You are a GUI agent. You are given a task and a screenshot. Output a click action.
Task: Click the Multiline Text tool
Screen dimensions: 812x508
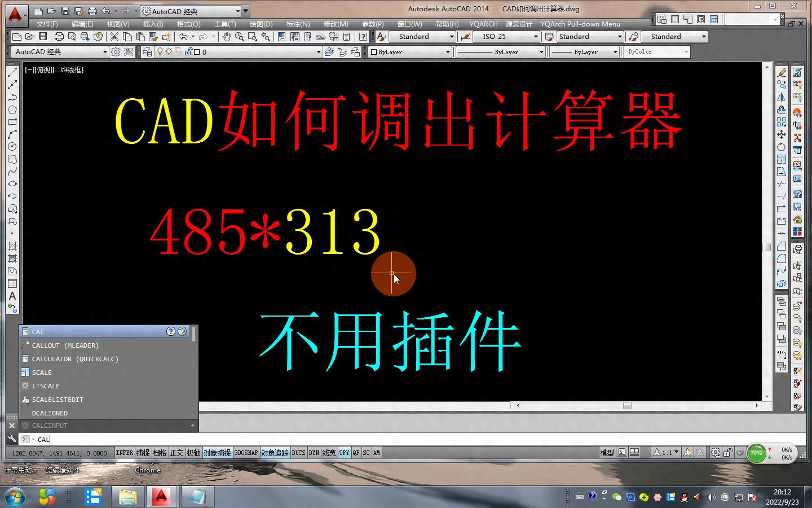pyautogui.click(x=12, y=296)
